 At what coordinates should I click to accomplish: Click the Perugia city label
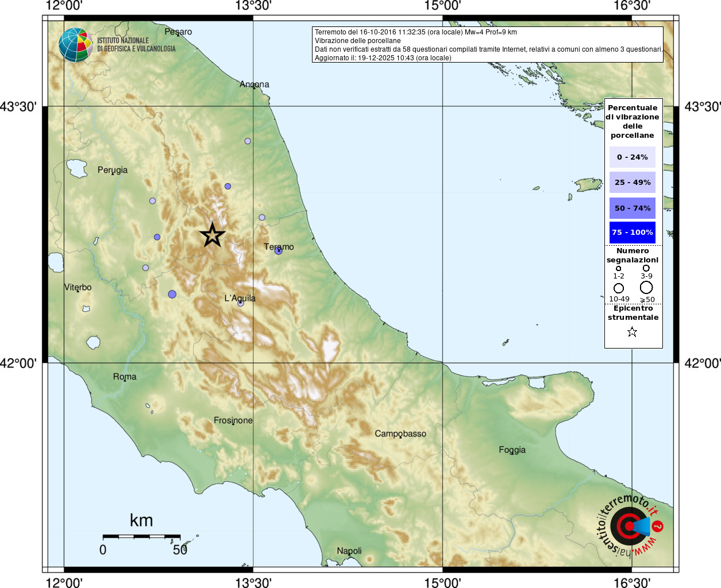pyautogui.click(x=113, y=170)
